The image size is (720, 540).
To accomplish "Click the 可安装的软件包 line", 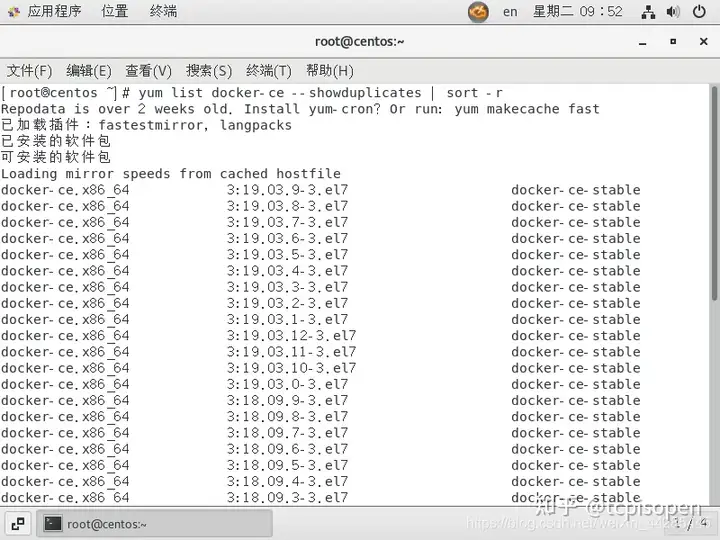I will click(x=56, y=157).
